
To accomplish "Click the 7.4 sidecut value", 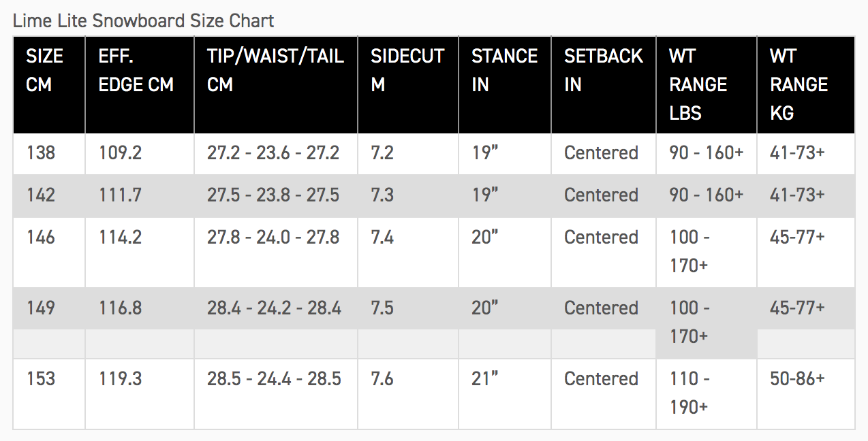I will (x=382, y=238).
